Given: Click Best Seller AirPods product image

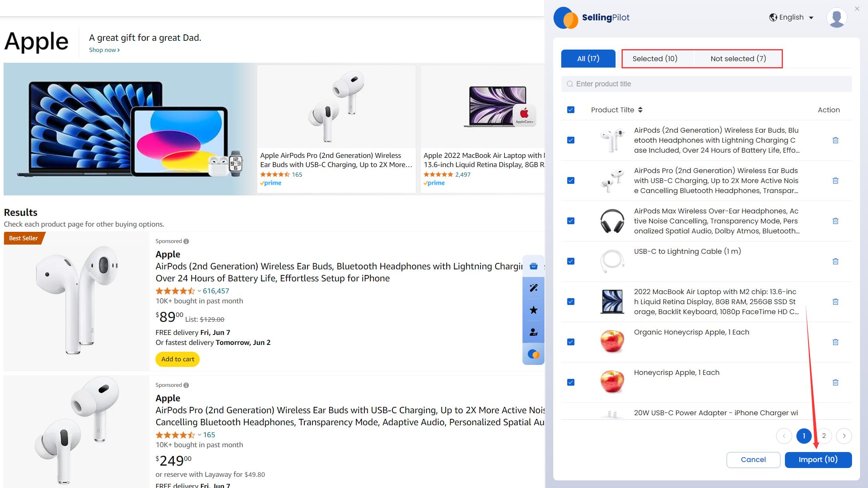Looking at the screenshot, I should coord(76,301).
